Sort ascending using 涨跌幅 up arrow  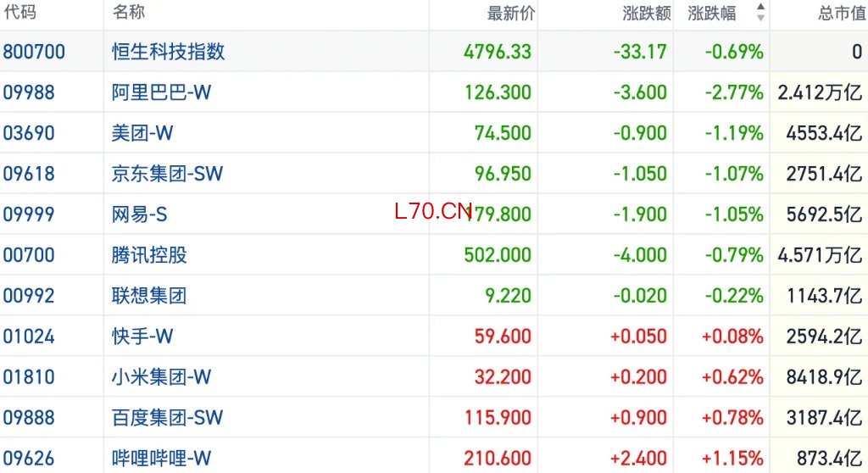click(760, 7)
